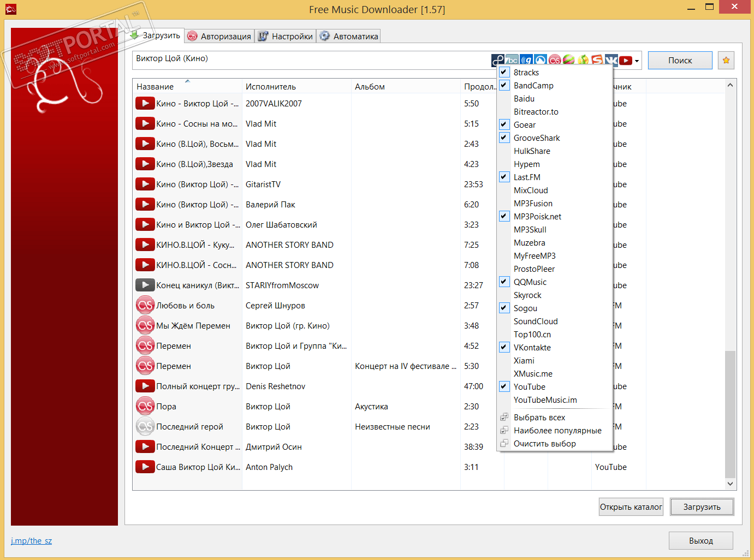Click the Выход exit button
The width and height of the screenshot is (754, 560).
701,540
